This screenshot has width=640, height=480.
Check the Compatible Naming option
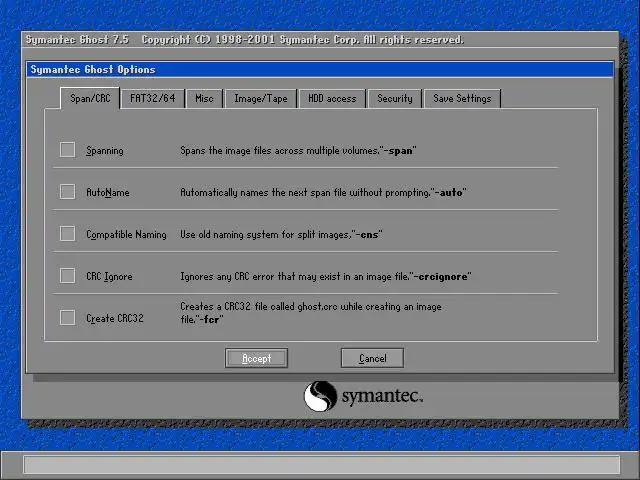click(x=67, y=234)
